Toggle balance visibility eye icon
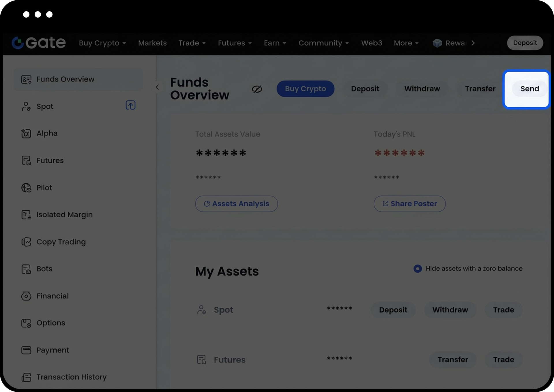Image resolution: width=554 pixels, height=392 pixels. (x=257, y=89)
